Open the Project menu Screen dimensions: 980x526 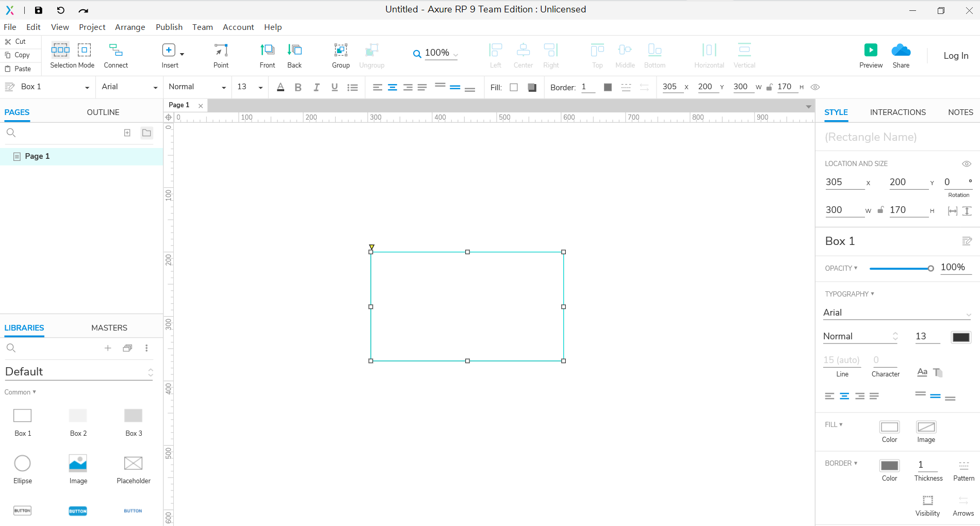[x=92, y=27]
